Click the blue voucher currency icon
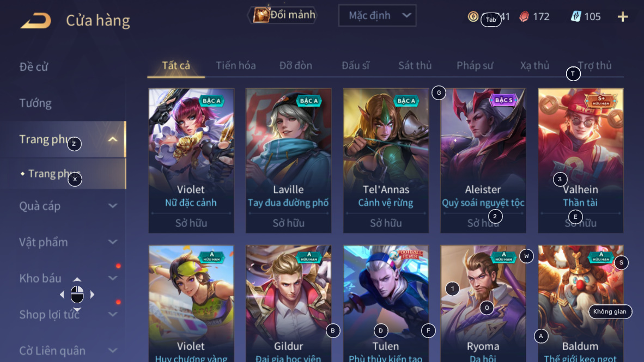644x362 pixels. (x=576, y=16)
